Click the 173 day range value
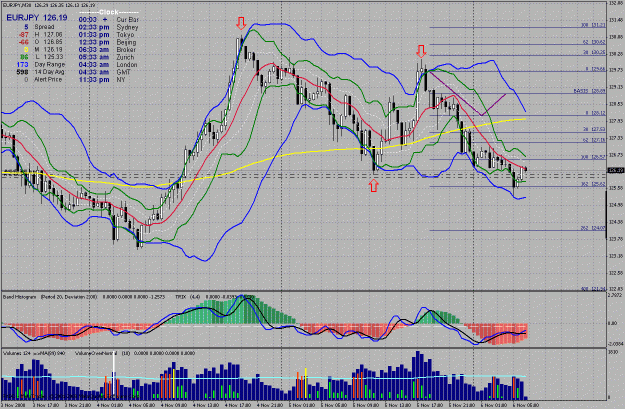 pos(22,65)
